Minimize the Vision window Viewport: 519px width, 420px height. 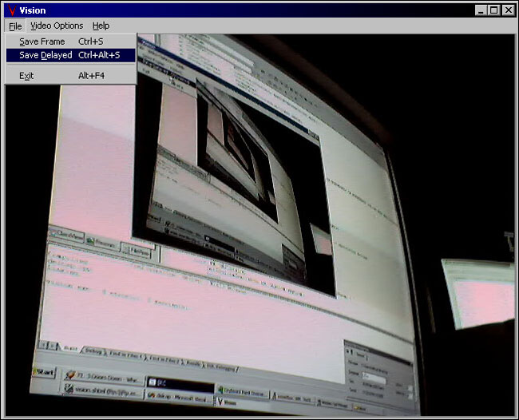pyautogui.click(x=480, y=10)
